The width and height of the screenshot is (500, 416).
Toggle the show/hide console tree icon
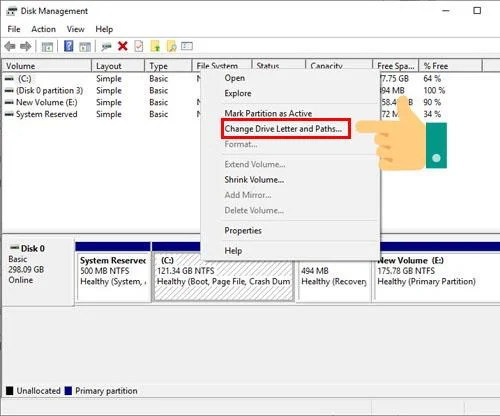[x=47, y=46]
